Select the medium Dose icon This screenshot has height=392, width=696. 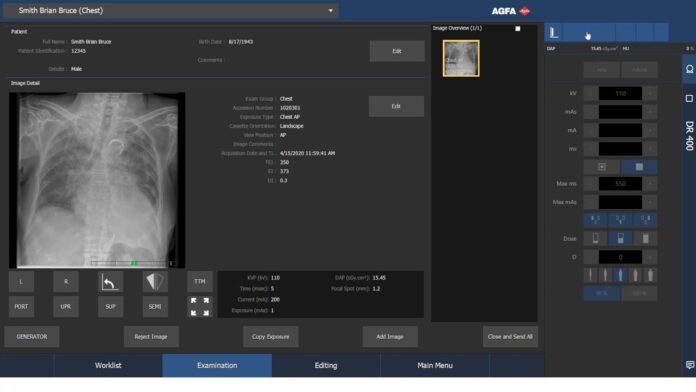pos(621,238)
